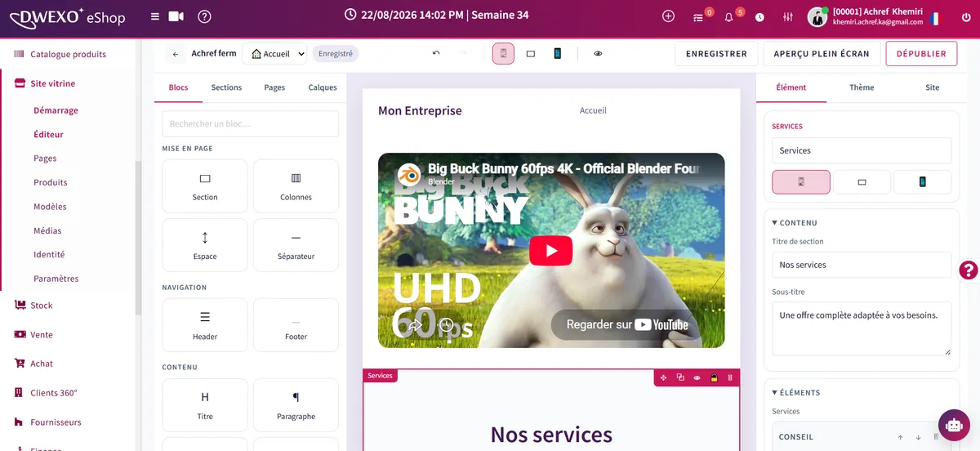The image size is (980, 451).
Task: Toggle visibility of the Services block
Action: pos(697,377)
